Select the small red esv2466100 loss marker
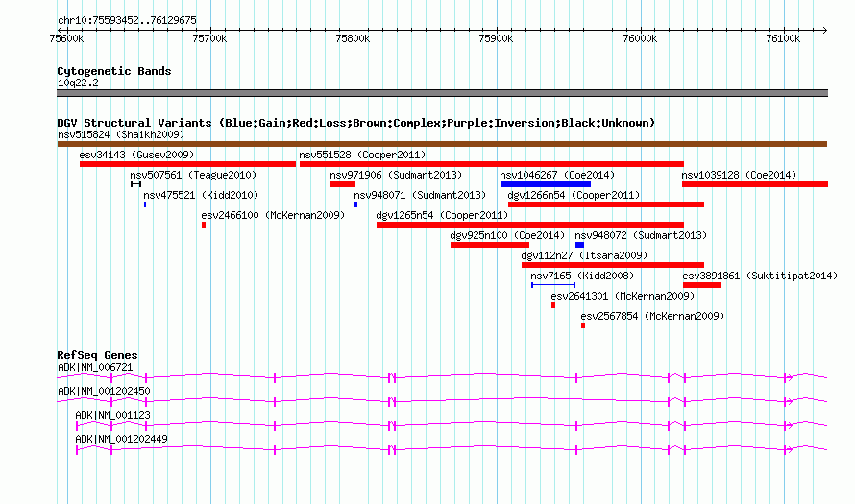This screenshot has height=504, width=855. (x=204, y=225)
